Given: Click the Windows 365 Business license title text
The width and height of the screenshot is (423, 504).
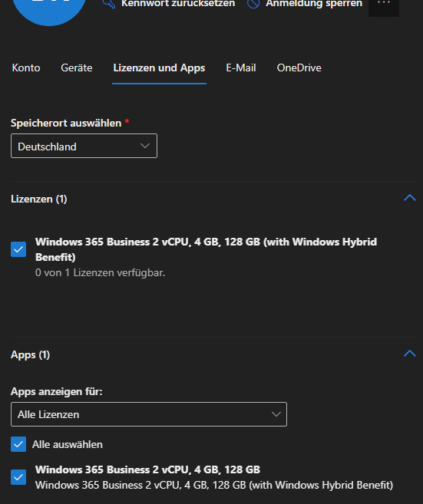Looking at the screenshot, I should point(206,249).
